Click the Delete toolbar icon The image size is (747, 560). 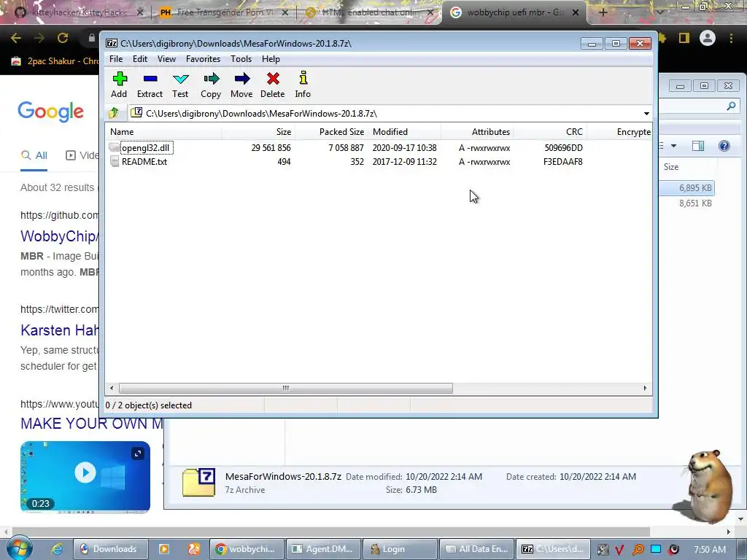(273, 85)
